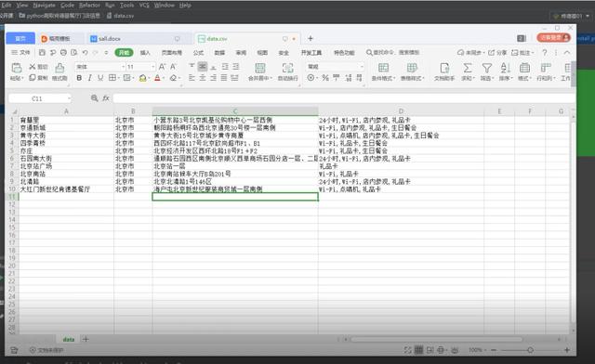Click the paste clipboard icon

tap(17, 69)
